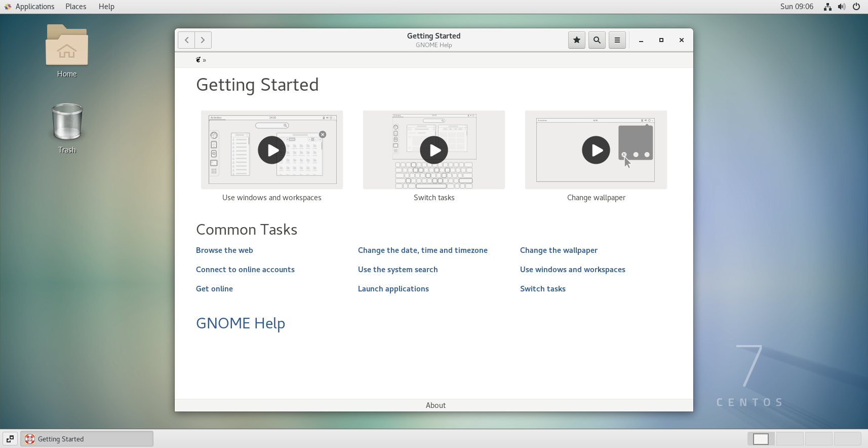
Task: Switch to the third workspace in pager
Action: click(x=818, y=439)
